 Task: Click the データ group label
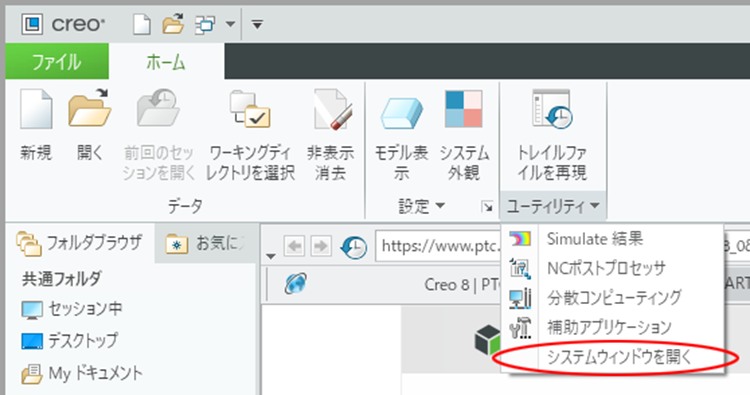(185, 206)
